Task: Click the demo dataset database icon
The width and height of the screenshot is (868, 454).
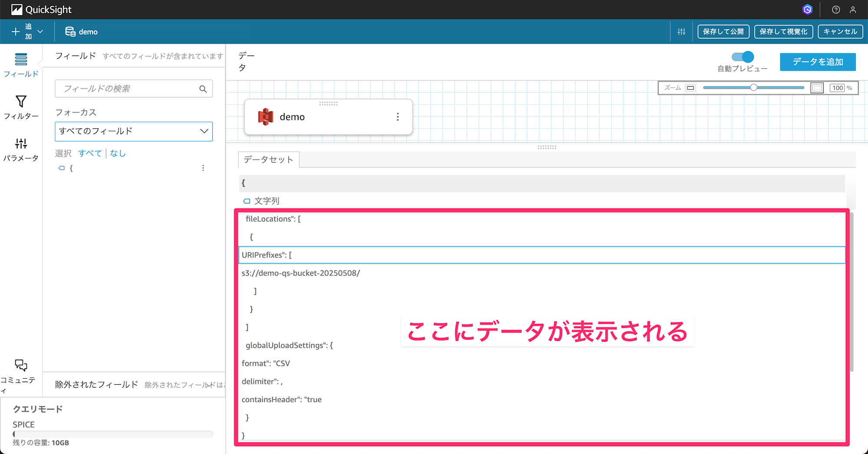Action: (x=70, y=32)
